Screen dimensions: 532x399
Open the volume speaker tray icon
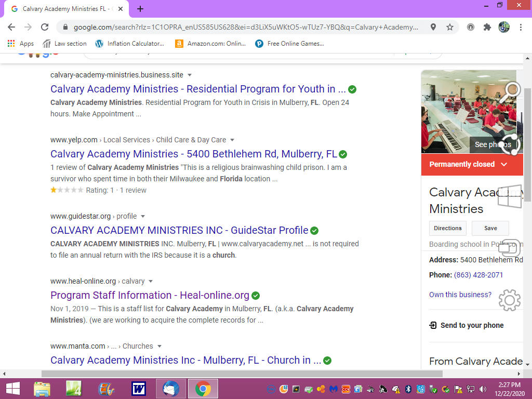[x=483, y=389]
